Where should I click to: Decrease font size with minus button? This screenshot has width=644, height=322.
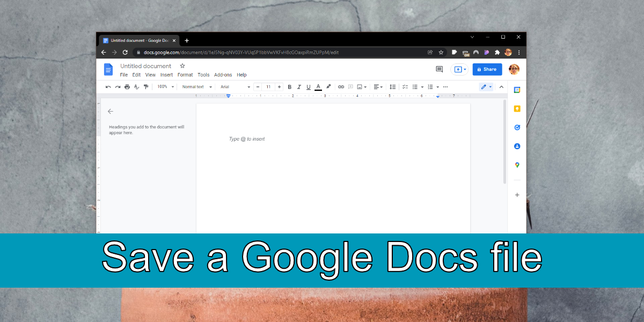[258, 87]
